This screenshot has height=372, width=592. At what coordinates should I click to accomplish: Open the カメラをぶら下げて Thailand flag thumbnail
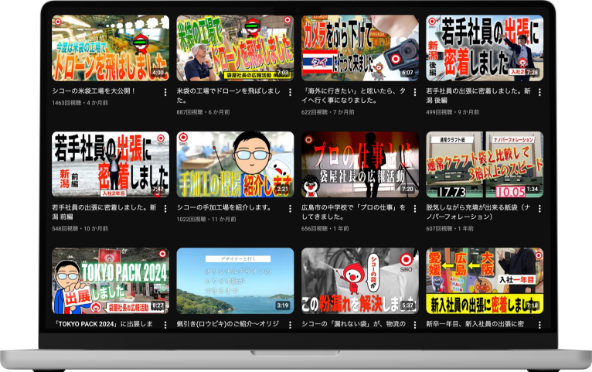pyautogui.click(x=360, y=48)
